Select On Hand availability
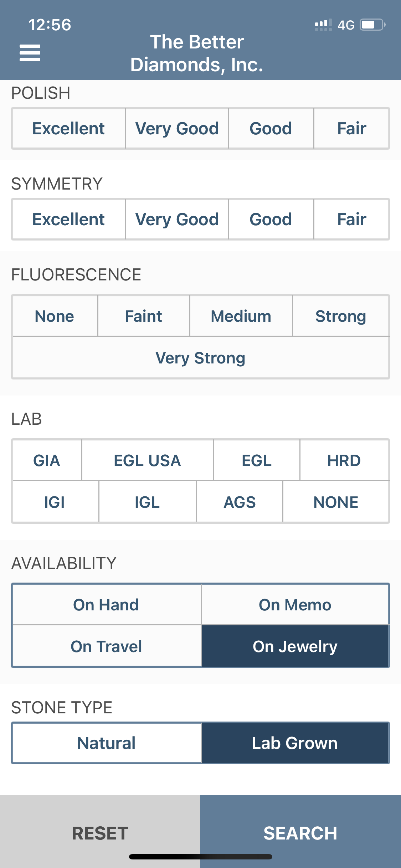The image size is (401, 868). pyautogui.click(x=107, y=605)
